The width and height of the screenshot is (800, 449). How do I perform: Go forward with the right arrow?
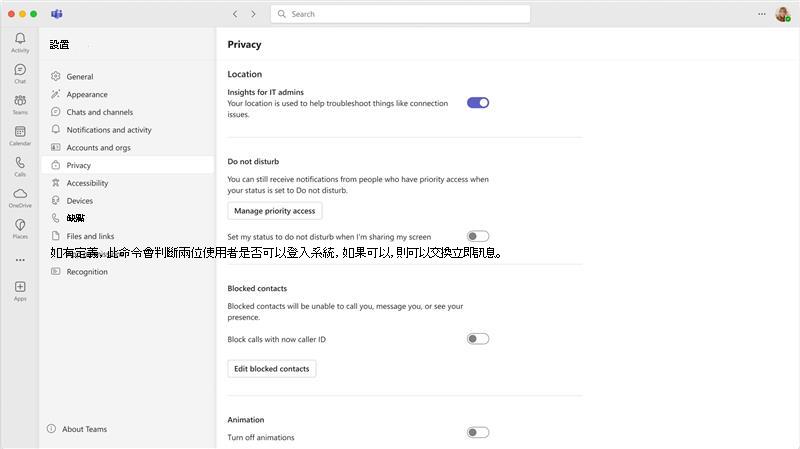pos(253,14)
